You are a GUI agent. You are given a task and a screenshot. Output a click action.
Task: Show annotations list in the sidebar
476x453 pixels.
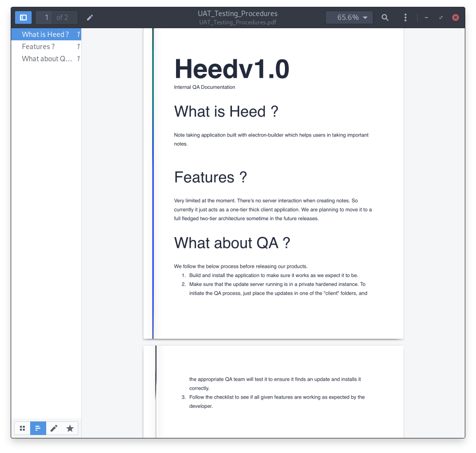pos(54,428)
